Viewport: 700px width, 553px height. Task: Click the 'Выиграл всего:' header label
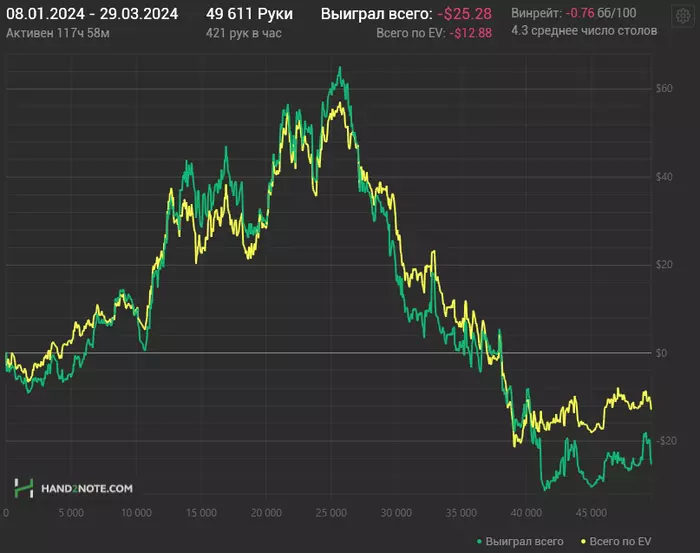pyautogui.click(x=376, y=14)
